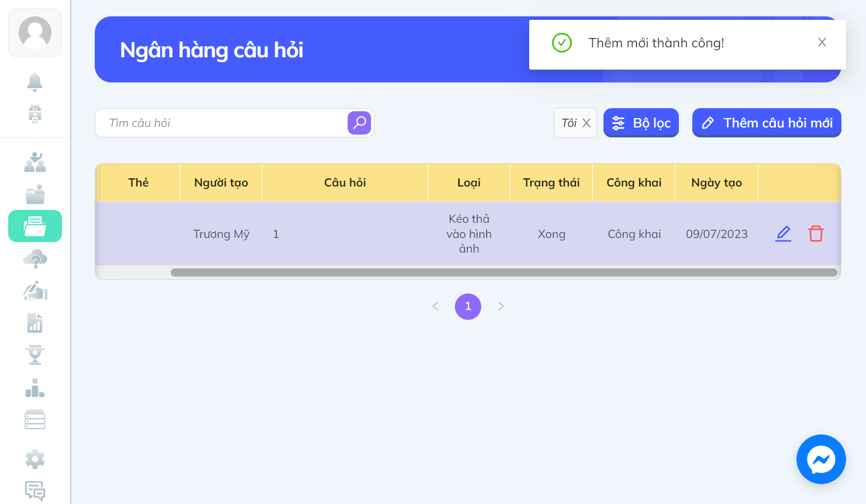The image size is (866, 504).
Task: Click the 'Thẻ' column header
Action: (139, 182)
